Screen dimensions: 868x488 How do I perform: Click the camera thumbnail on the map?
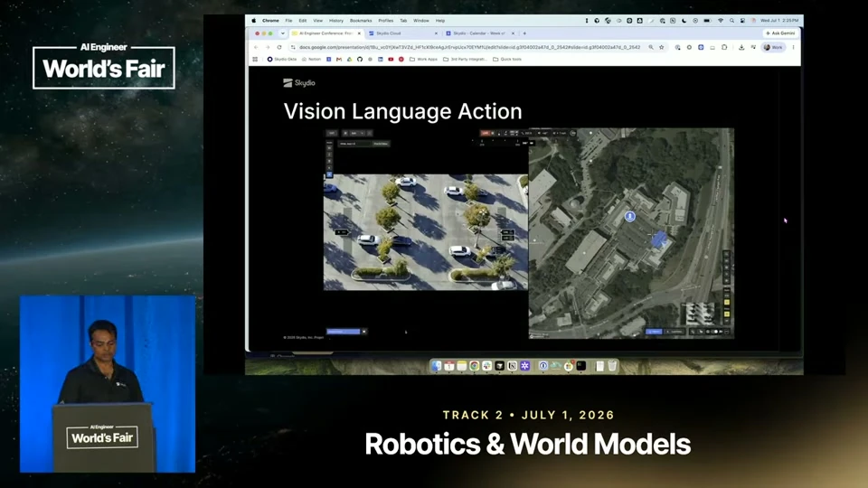[x=700, y=314]
